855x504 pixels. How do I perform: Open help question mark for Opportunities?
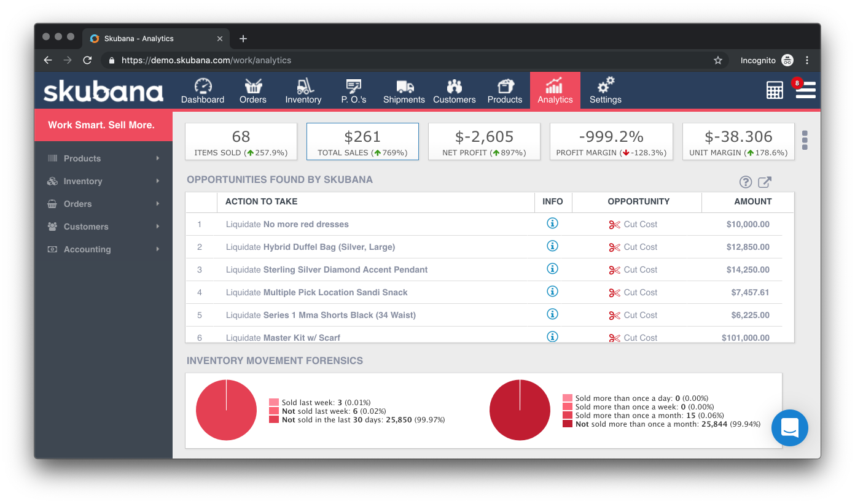pos(746,182)
